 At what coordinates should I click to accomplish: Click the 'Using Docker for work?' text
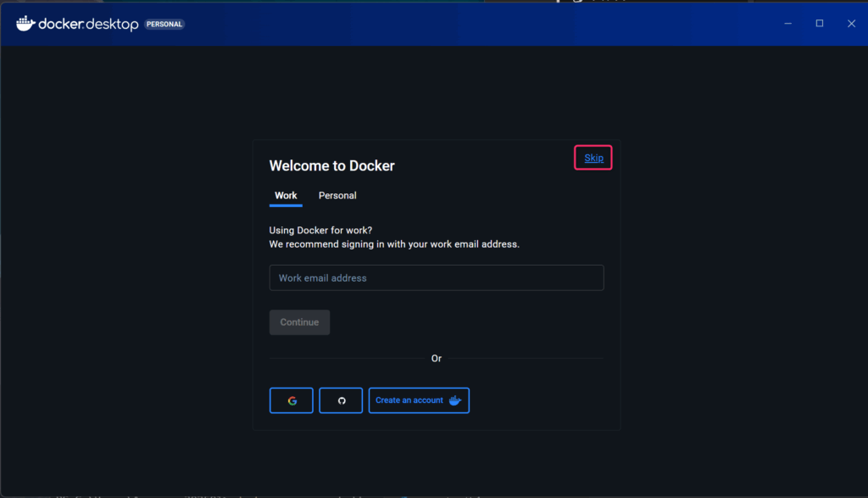pyautogui.click(x=320, y=230)
